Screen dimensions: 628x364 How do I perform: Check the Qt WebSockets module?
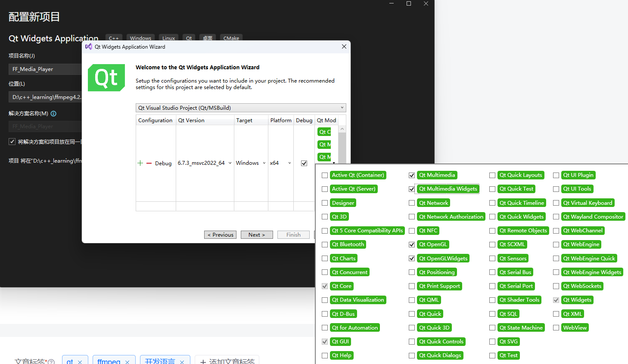click(556, 286)
